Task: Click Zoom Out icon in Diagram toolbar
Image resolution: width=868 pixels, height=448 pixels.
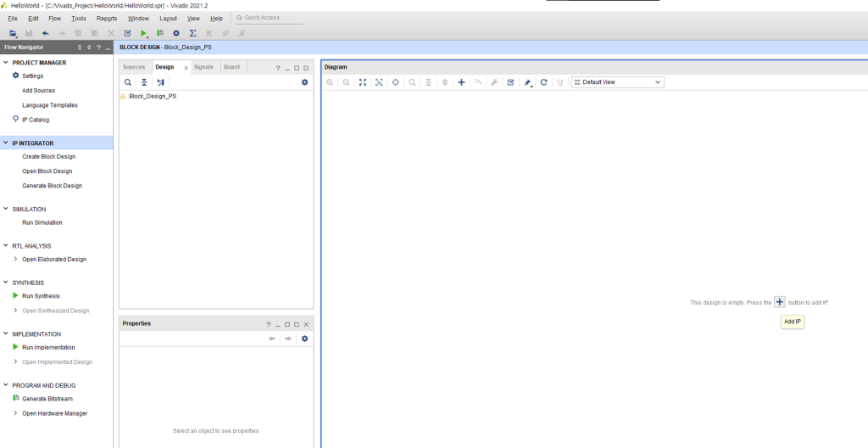Action: (x=346, y=82)
